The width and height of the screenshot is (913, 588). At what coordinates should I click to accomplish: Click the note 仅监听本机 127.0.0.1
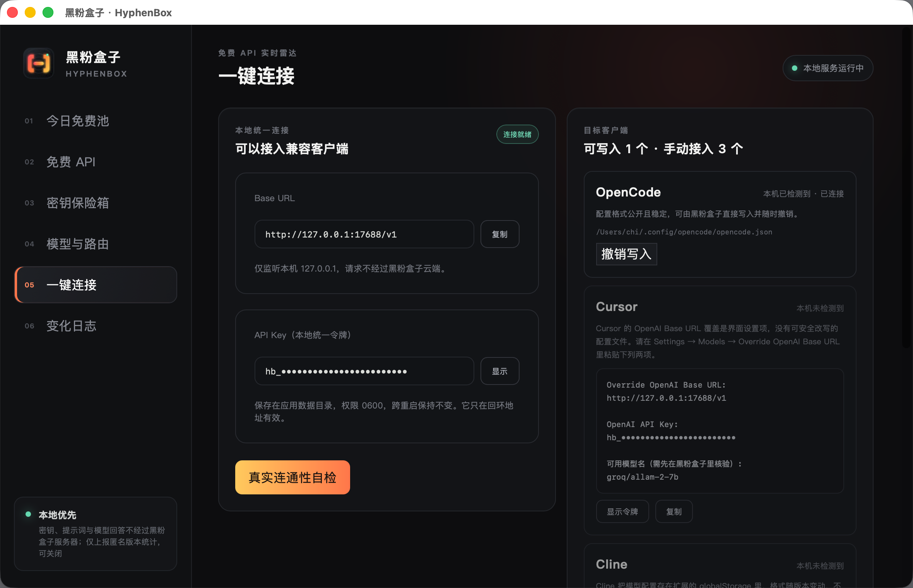351,268
